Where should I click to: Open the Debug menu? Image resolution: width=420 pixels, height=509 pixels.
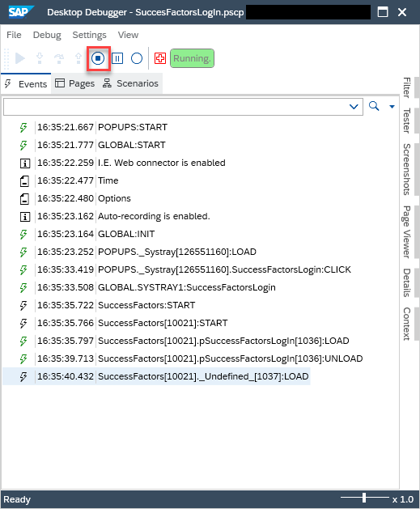(47, 35)
